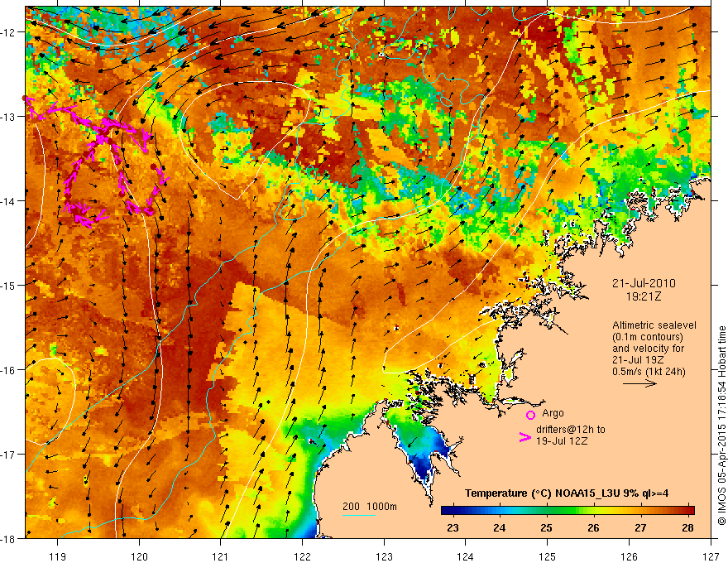Screen dimensions: 728x563
Task: Click the '0.5m/s (1kt 24h)' text
Action: (649, 371)
